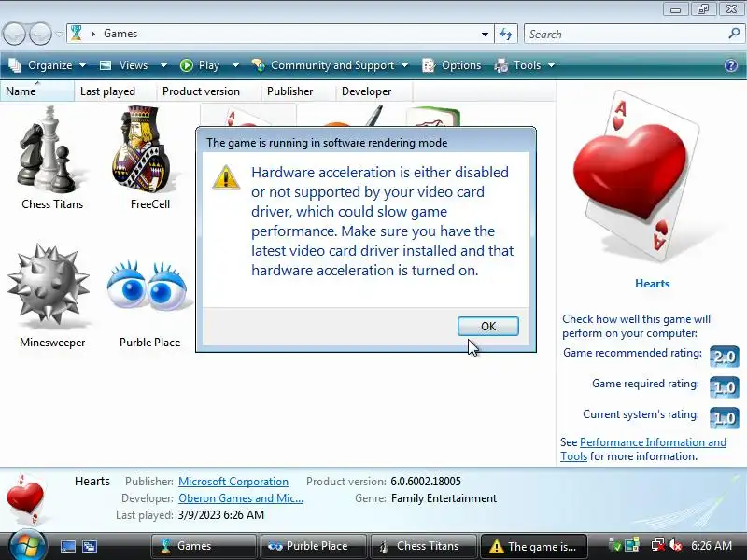
Task: Expand the Play dropdown arrow
Action: [x=235, y=65]
